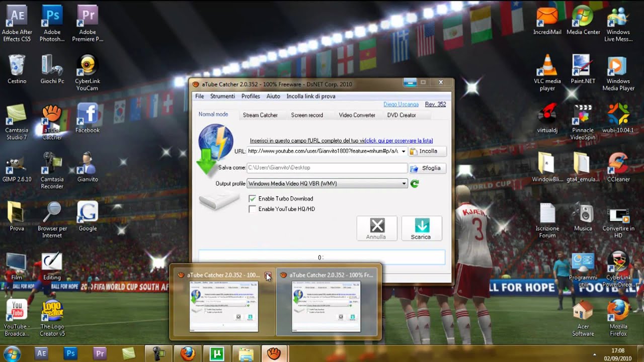The width and height of the screenshot is (644, 362).
Task: Switch to Screen record tab
Action: 307,115
